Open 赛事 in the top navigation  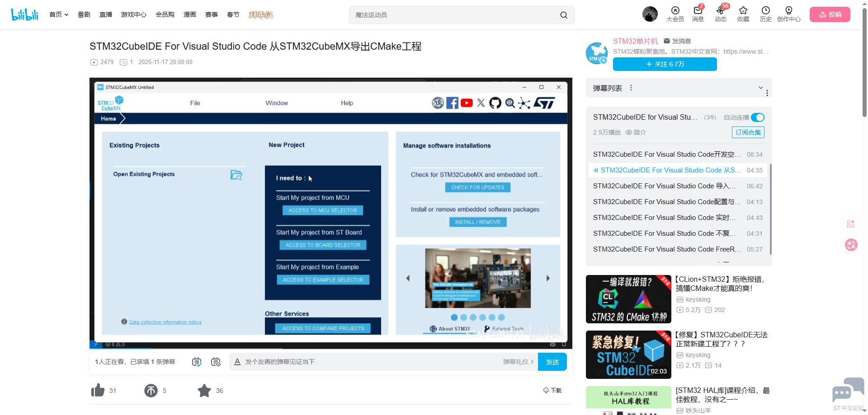(212, 14)
